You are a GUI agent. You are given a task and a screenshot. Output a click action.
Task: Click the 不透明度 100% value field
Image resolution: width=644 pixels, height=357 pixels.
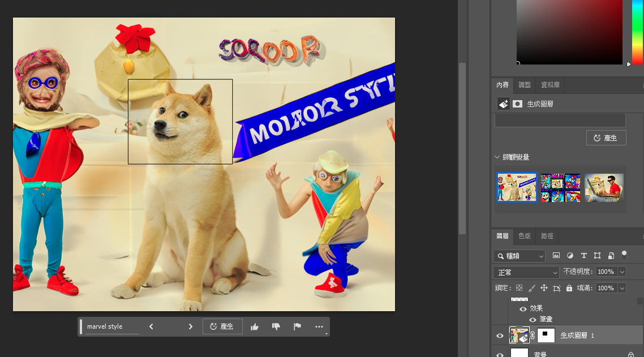606,272
